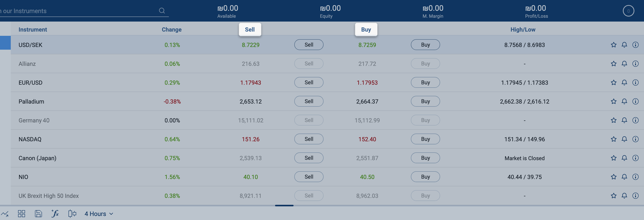The image size is (644, 220).
Task: Click the Palladium -0.38% change value
Action: [x=172, y=101]
